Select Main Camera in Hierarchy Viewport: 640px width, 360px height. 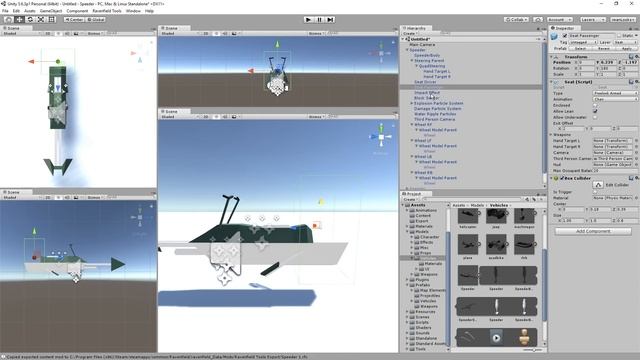click(422, 44)
